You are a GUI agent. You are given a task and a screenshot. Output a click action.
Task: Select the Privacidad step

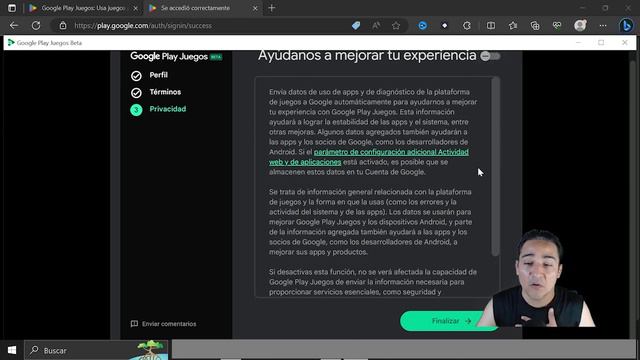click(x=158, y=109)
